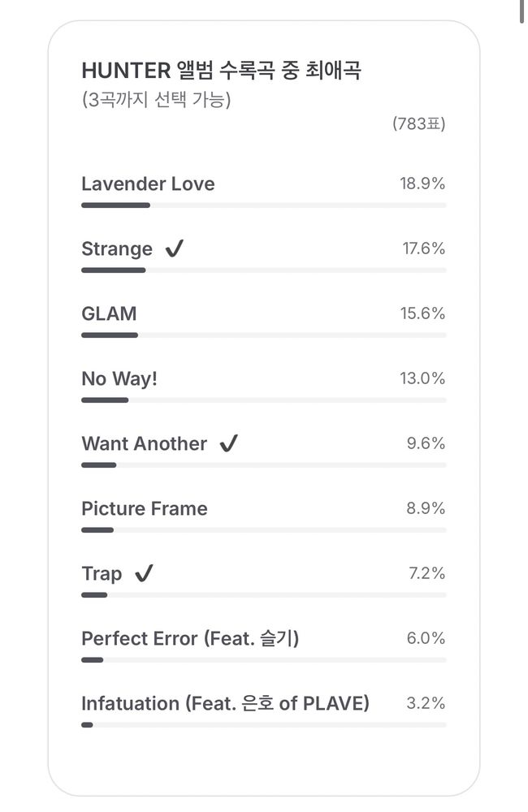The width and height of the screenshot is (528, 812).
Task: Click the checkmark next to Trap
Action: (x=144, y=573)
